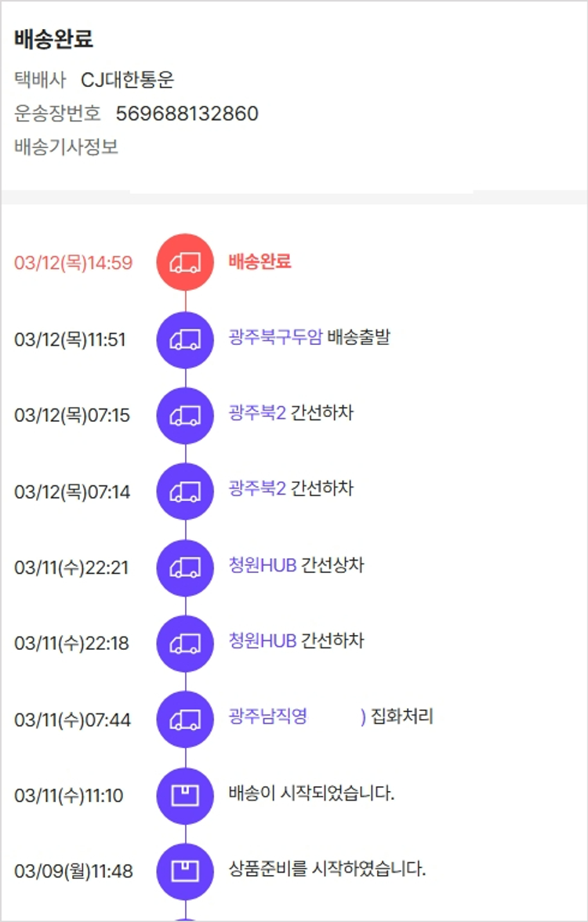Click the 배송기사정보 label
The image size is (588, 922).
tap(67, 147)
